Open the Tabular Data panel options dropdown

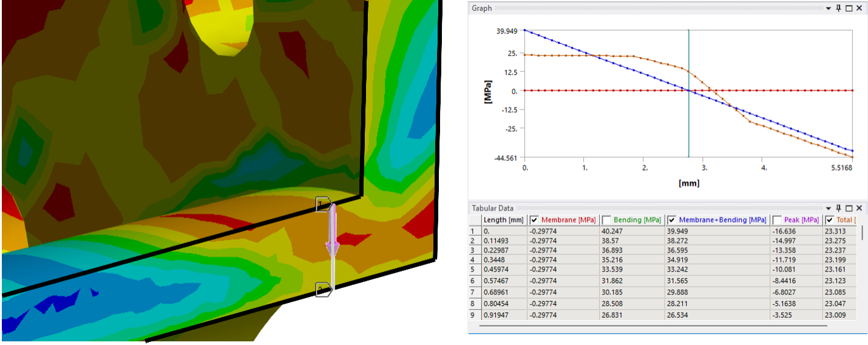coord(829,208)
